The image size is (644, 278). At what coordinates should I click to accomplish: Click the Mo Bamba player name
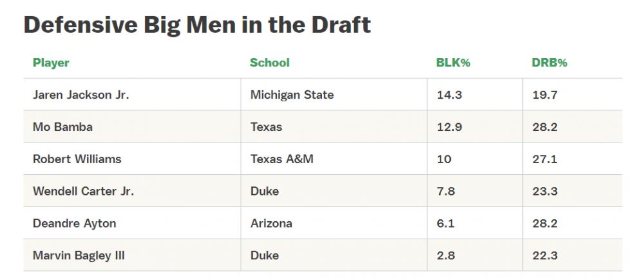(62, 127)
